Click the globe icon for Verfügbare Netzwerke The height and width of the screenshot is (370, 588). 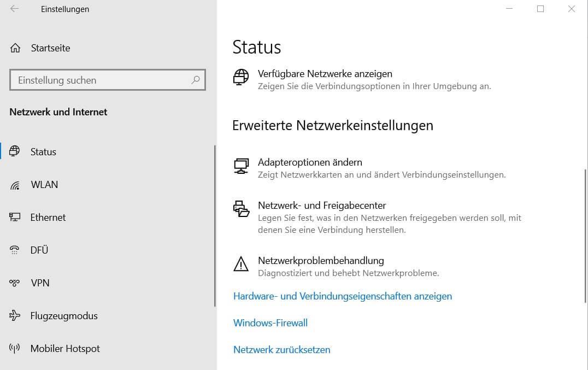[240, 77]
